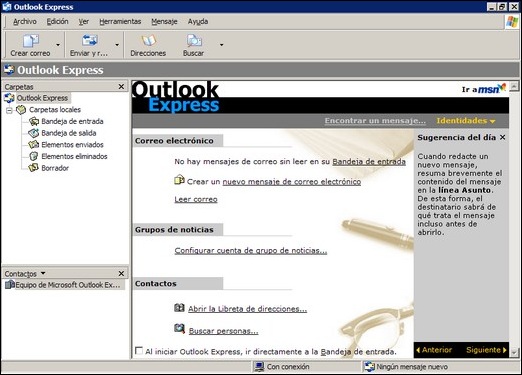Select the Elementos enviados label in the folder tree
The width and height of the screenshot is (522, 375).
tap(72, 145)
